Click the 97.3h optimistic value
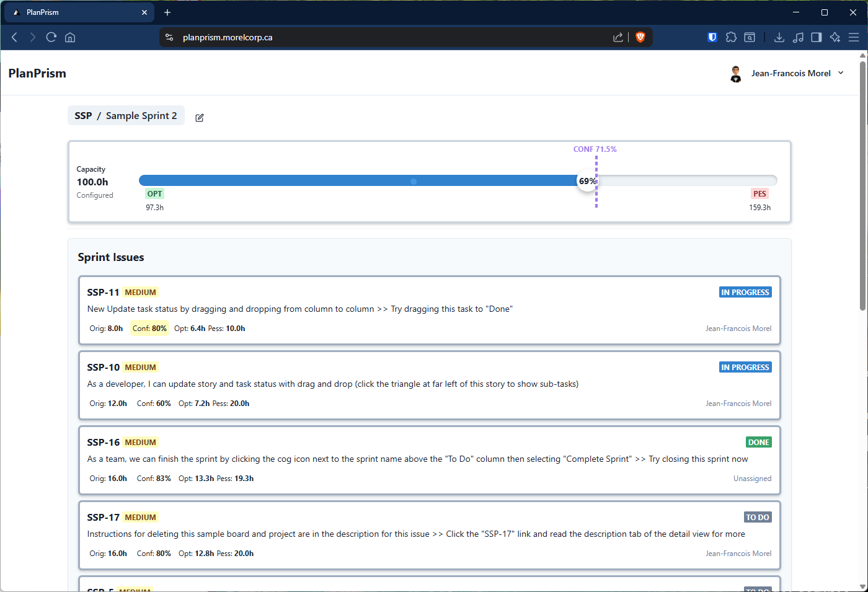This screenshot has width=868, height=592. (155, 208)
